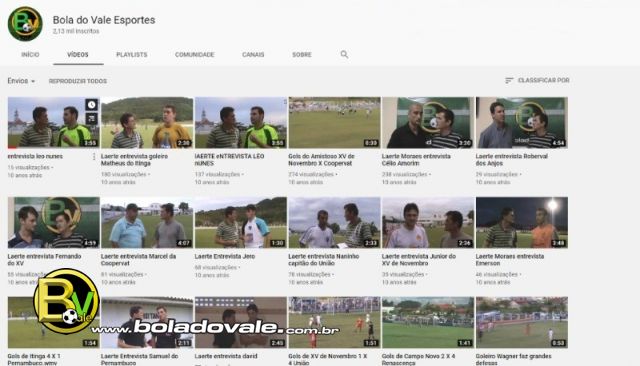Play the Laerte entrevista Roberval dos Anjos thumbnail
640x366 pixels.
point(522,122)
